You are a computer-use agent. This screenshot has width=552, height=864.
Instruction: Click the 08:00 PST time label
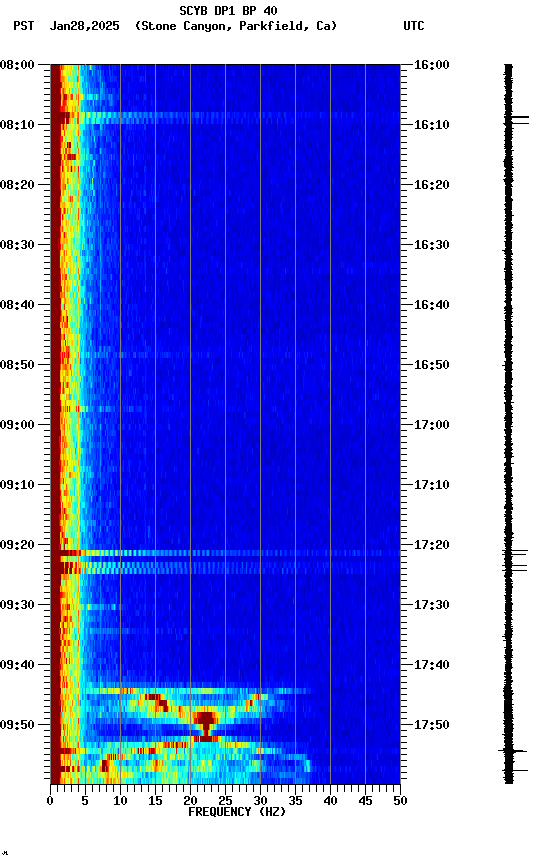coord(17,65)
